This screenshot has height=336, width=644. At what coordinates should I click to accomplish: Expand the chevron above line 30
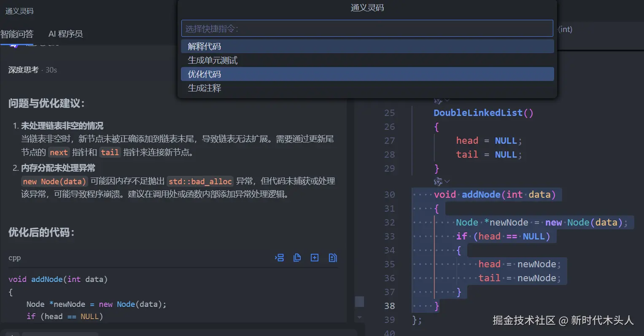click(447, 181)
